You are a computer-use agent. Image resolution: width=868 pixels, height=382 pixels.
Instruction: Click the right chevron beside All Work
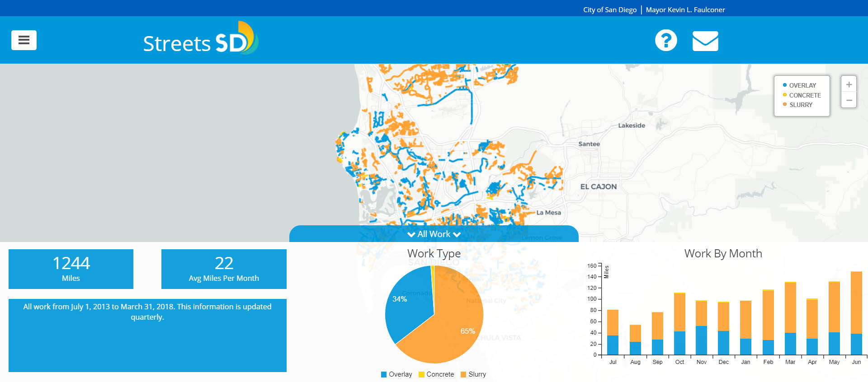457,234
